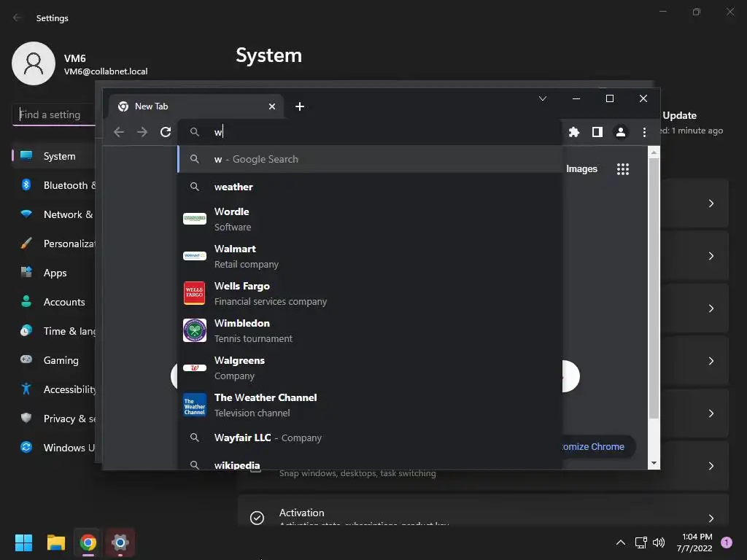Viewport: 747px width, 560px height.
Task: Open the clock showing 1:04 PM
Action: 694,542
